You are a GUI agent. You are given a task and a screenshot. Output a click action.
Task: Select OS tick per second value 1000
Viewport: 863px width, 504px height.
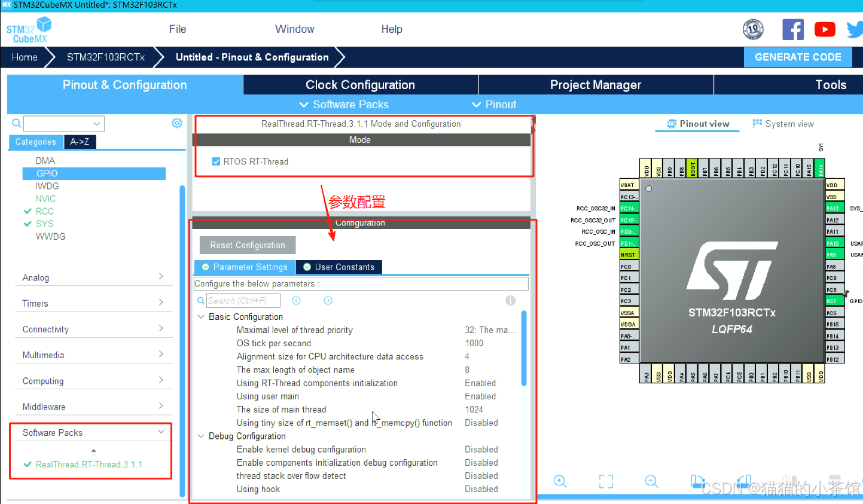coord(474,343)
